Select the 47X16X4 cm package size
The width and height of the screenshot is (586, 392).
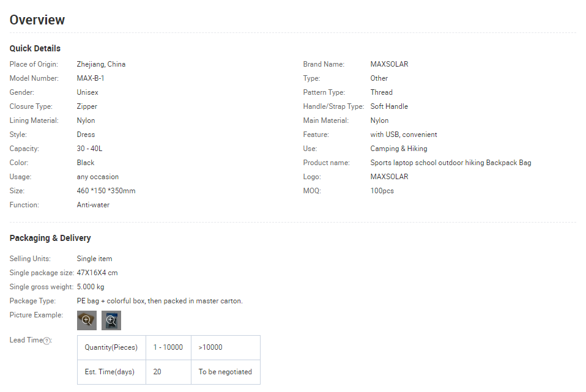coord(97,273)
